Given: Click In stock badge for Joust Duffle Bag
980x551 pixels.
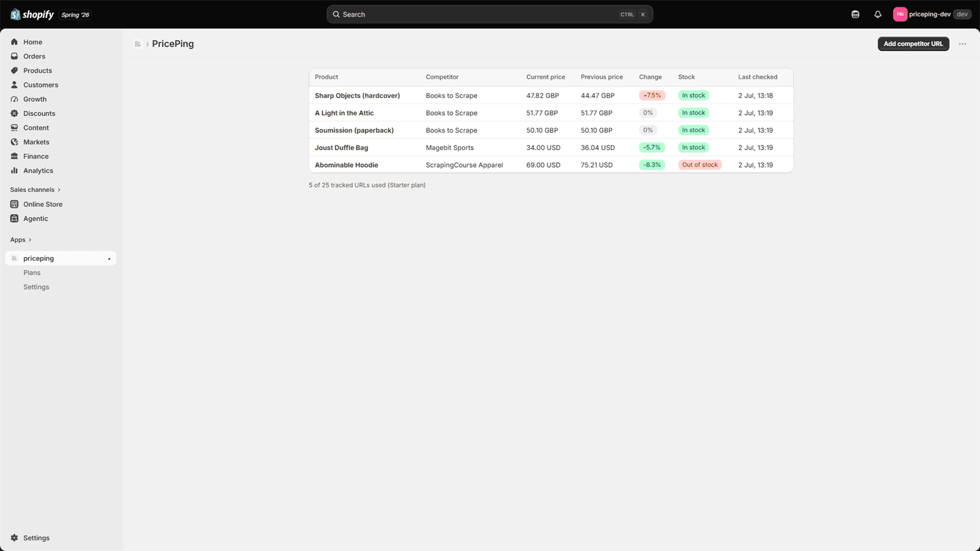Looking at the screenshot, I should coord(693,148).
